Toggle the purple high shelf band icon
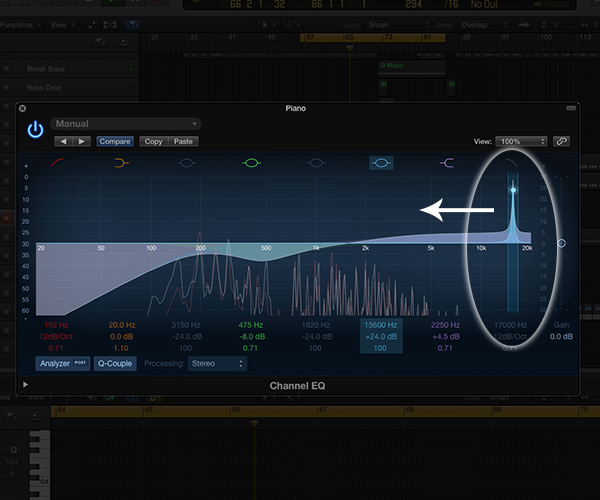600x500 pixels. 447,163
